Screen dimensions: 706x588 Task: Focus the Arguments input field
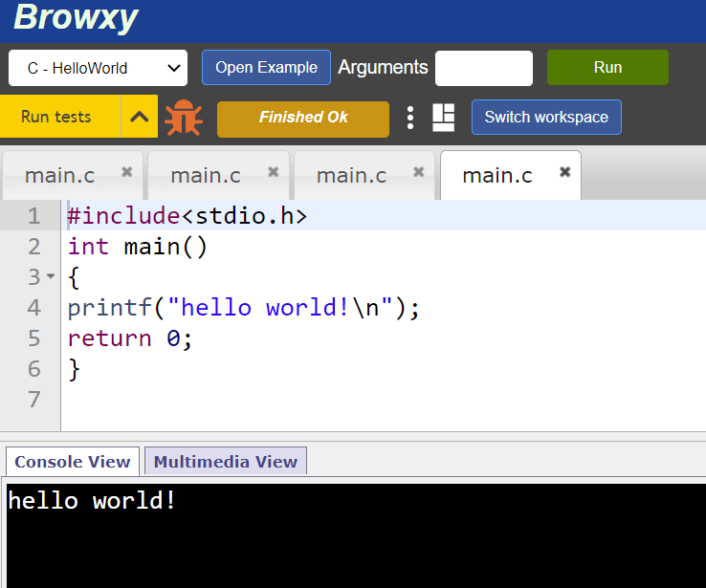click(x=483, y=68)
